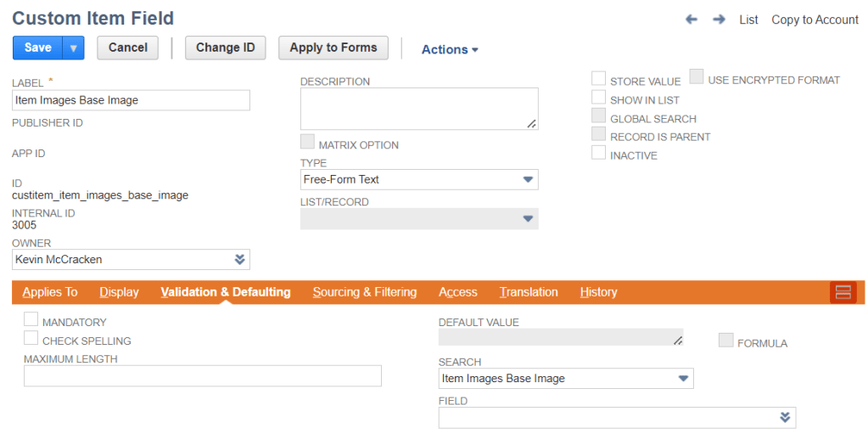868x445 pixels.
Task: Tick the Mandatory checkbox
Action: (31, 320)
